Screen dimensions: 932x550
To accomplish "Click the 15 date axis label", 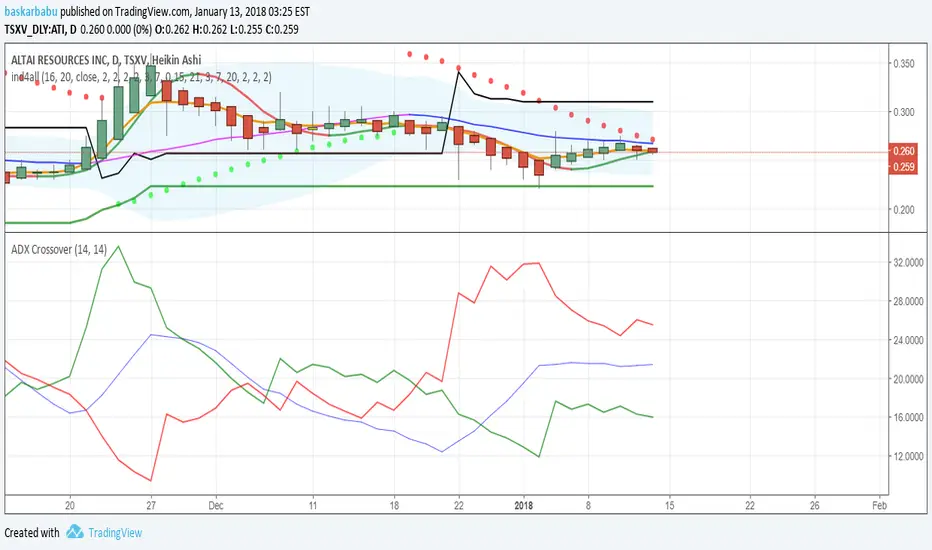I will [669, 505].
